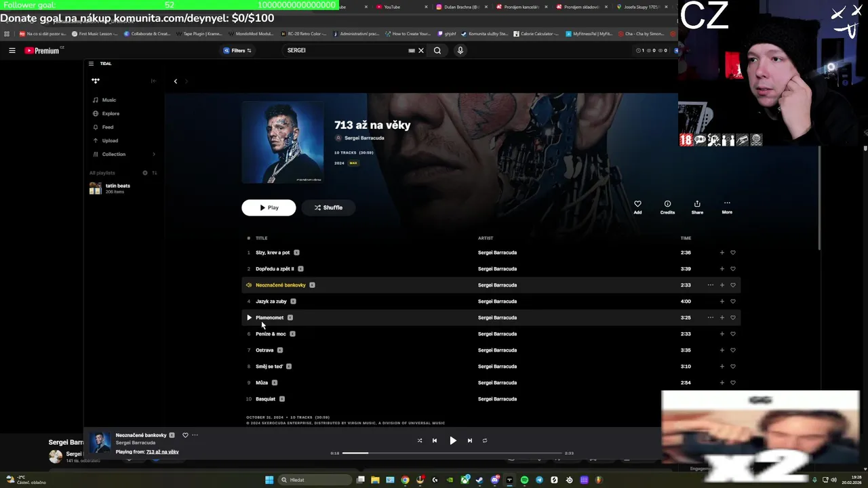Seek on the track progress bar
Screen dimensions: 868x488
point(452,453)
